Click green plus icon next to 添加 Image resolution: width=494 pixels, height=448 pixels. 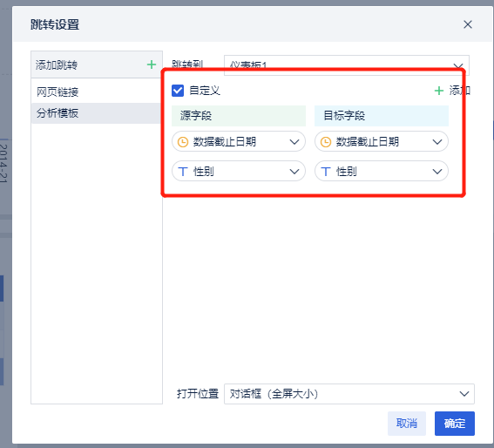[x=439, y=91]
